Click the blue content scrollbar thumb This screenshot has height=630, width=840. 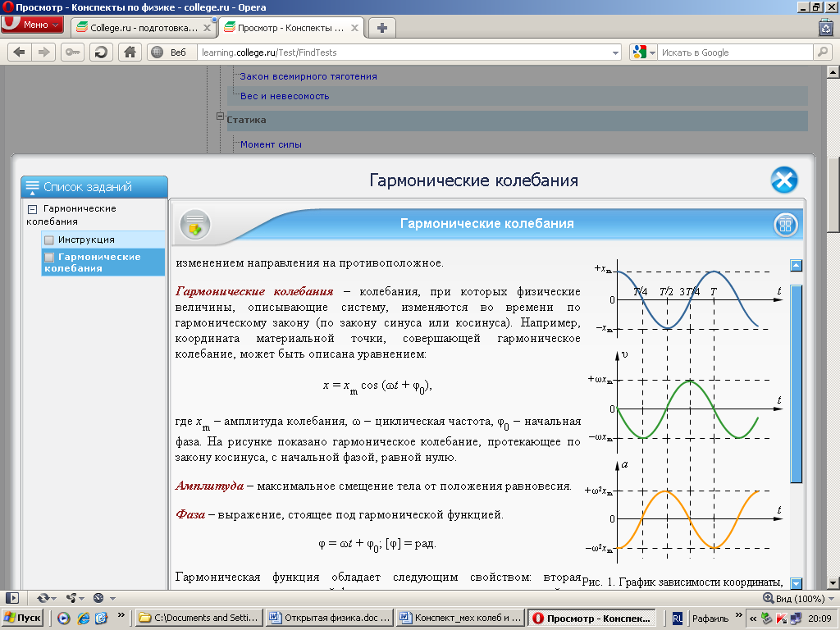tap(796, 383)
